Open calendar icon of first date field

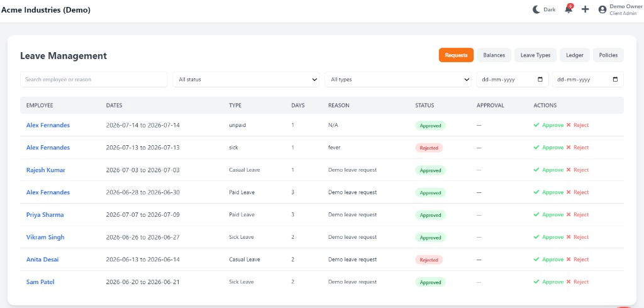(540, 80)
